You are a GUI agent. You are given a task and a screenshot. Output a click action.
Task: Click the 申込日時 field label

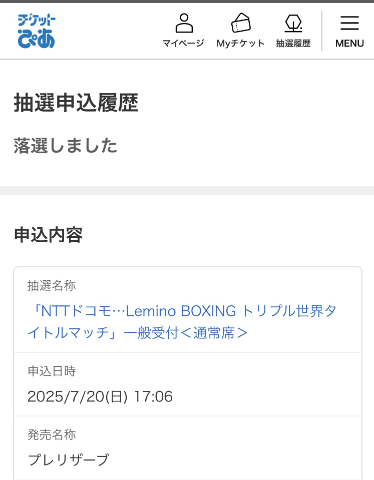[x=52, y=371]
